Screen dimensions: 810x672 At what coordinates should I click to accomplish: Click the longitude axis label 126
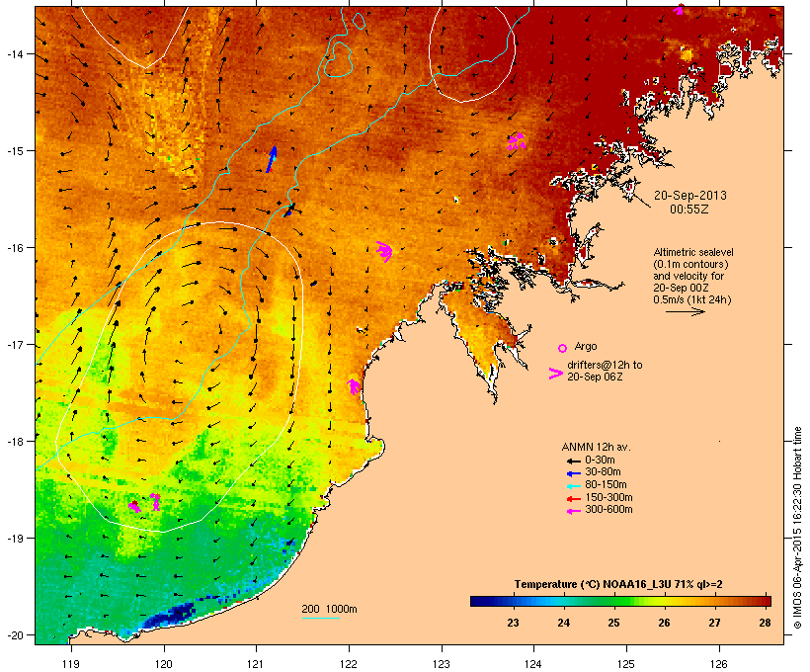(718, 664)
